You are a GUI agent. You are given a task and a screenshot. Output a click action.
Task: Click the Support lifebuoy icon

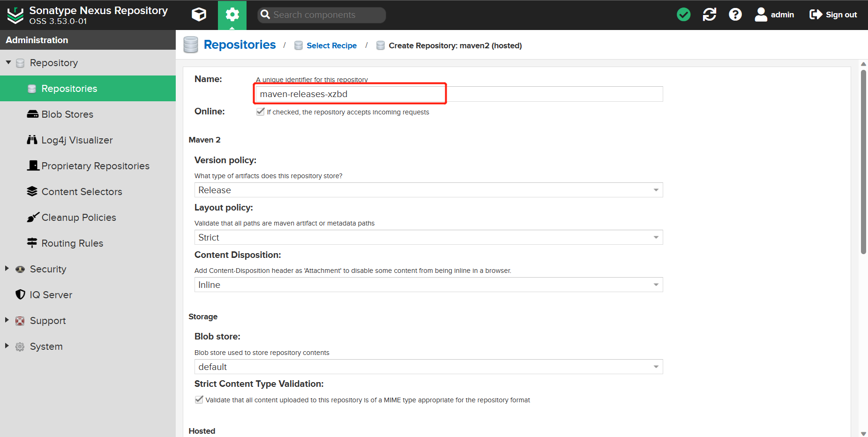click(x=20, y=321)
